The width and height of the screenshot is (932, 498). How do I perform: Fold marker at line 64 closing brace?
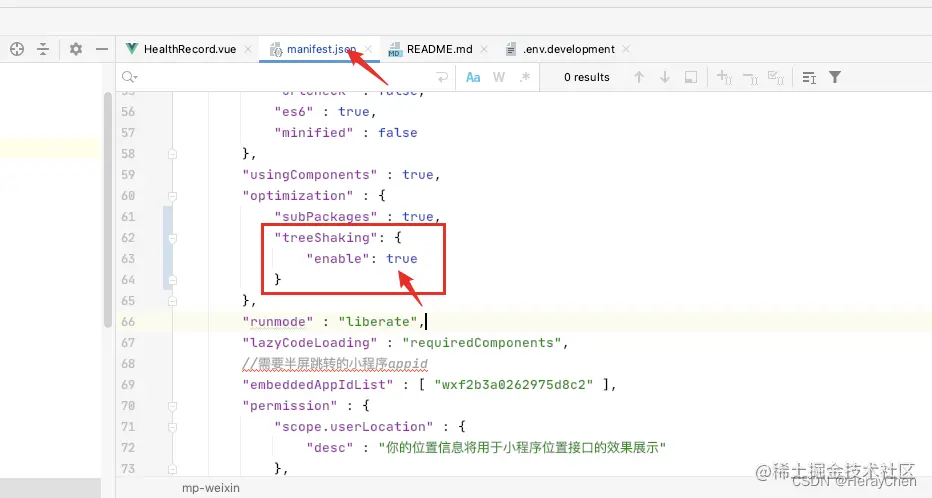(172, 280)
